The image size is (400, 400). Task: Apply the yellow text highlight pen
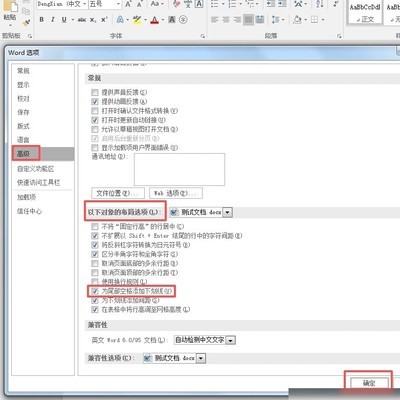pos(137,20)
